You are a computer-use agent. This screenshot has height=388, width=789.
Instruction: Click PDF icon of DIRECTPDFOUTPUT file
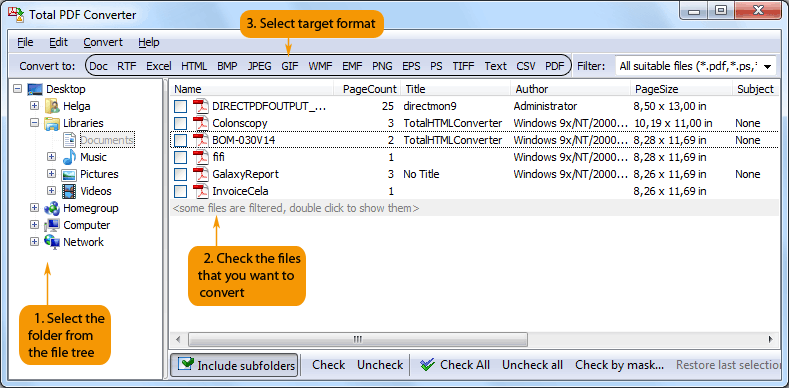(201, 106)
